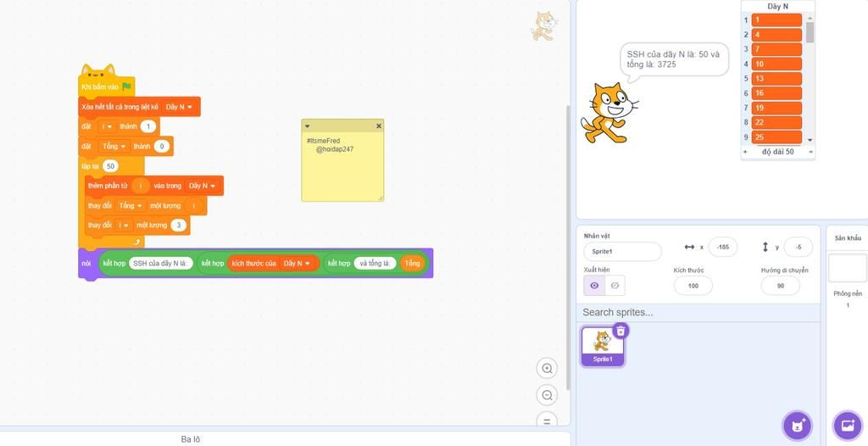Zoom out the code workspace
The width and height of the screenshot is (868, 446).
[547, 395]
